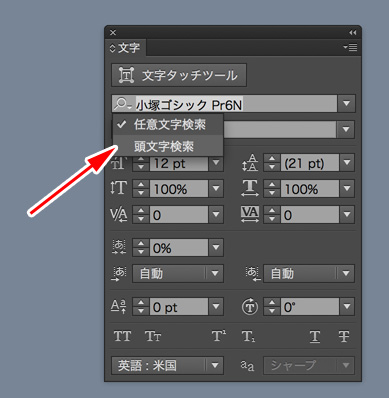Open the baseline shift dropdown
This screenshot has height=398, width=389.
pyautogui.click(x=216, y=307)
